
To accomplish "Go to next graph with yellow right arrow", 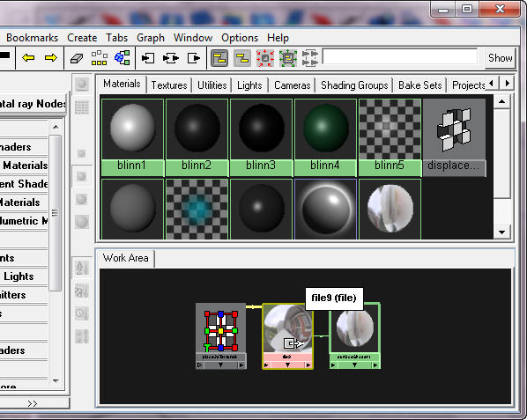I will pos(51,58).
